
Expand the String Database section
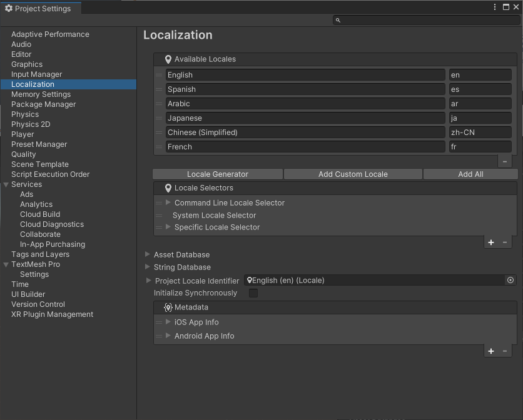[x=148, y=267]
